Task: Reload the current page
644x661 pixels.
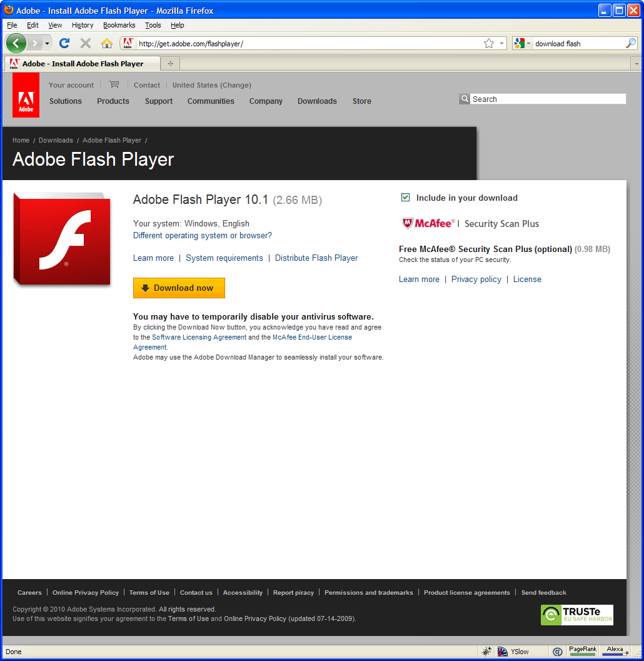Action: [64, 43]
